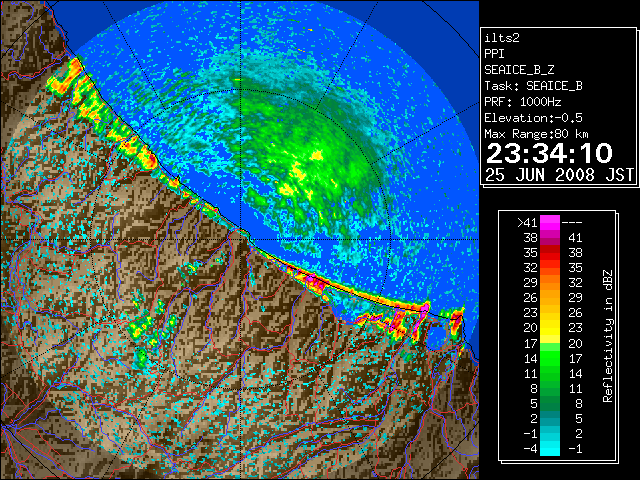The image size is (640, 480).
Task: Click the ">41" legend label
Action: [527, 223]
